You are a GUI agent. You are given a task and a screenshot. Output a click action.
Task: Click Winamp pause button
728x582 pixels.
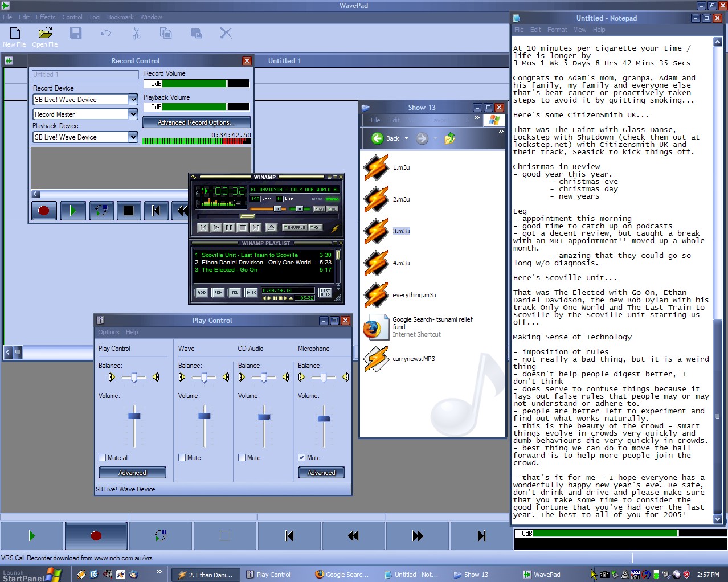pyautogui.click(x=229, y=227)
